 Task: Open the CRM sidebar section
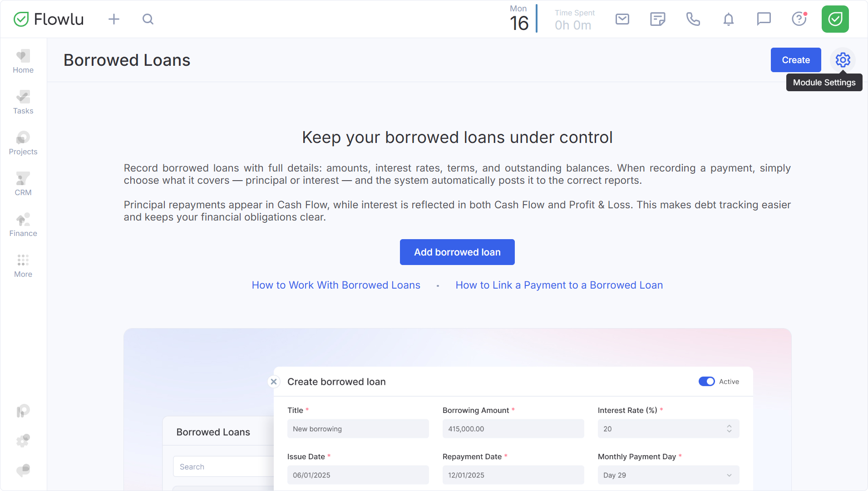click(23, 184)
